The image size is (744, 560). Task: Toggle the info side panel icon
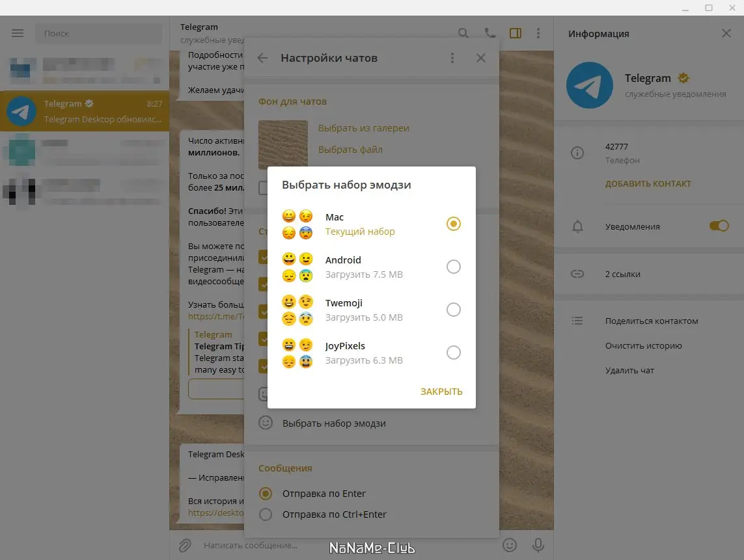[516, 33]
